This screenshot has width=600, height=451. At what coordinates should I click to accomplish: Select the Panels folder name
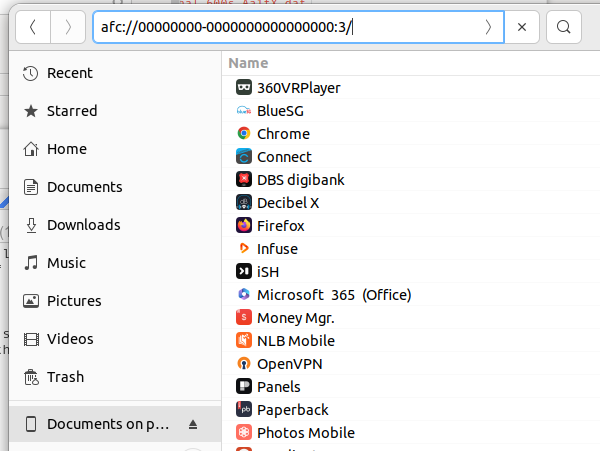tap(279, 387)
